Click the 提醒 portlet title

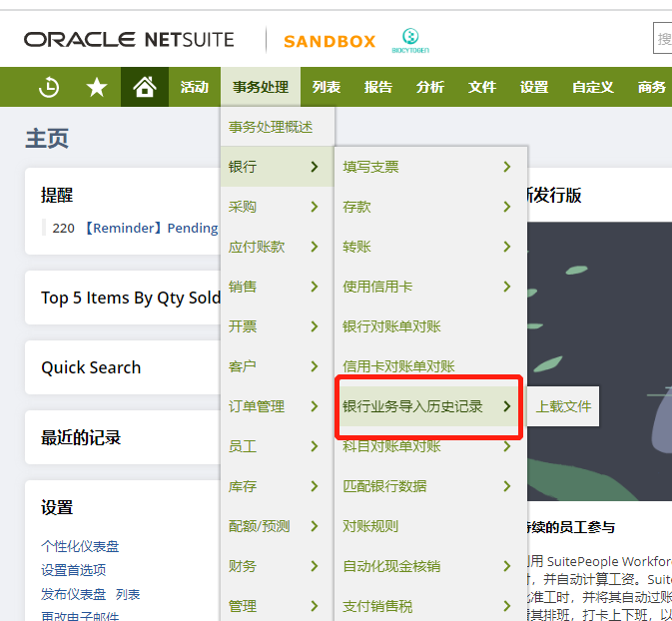coord(57,195)
